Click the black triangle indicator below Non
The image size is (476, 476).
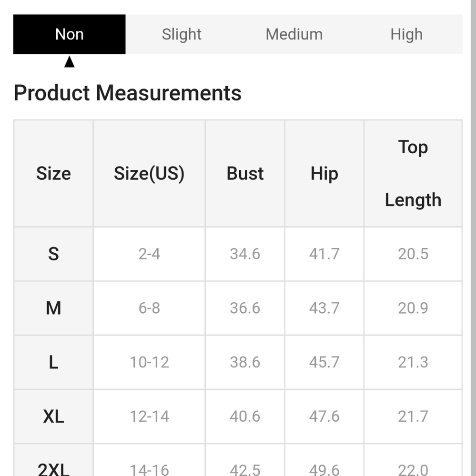tap(69, 61)
